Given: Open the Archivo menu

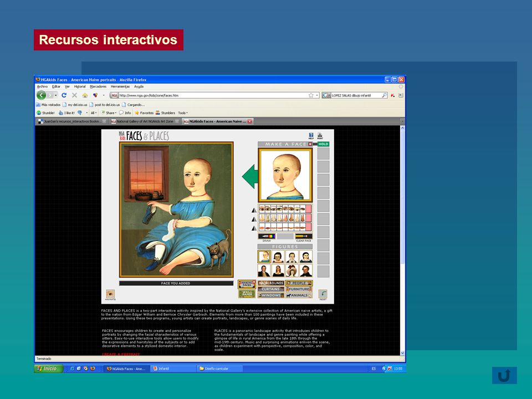Looking at the screenshot, I should 43,86.
